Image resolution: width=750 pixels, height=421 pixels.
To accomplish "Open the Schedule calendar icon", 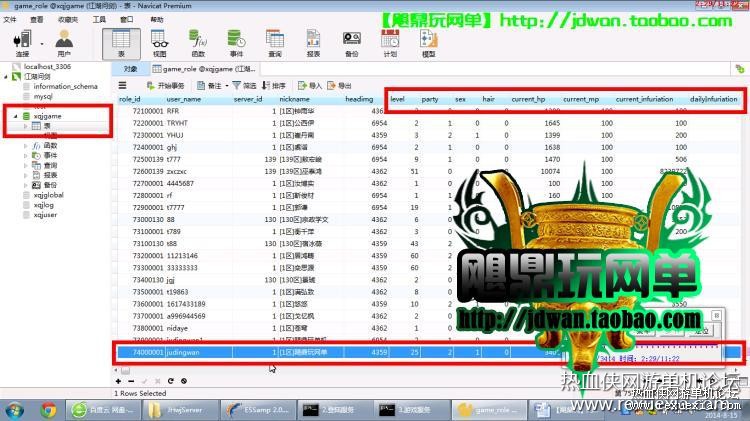I will (390, 43).
